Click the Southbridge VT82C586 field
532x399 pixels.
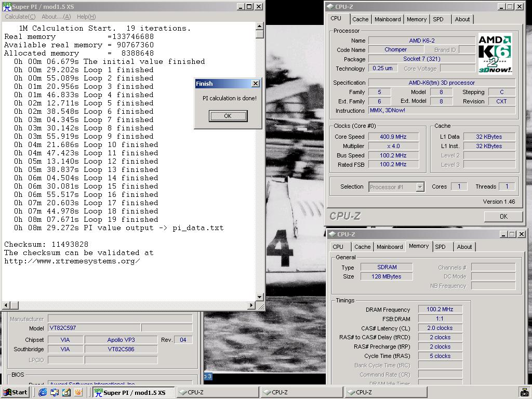(121, 349)
